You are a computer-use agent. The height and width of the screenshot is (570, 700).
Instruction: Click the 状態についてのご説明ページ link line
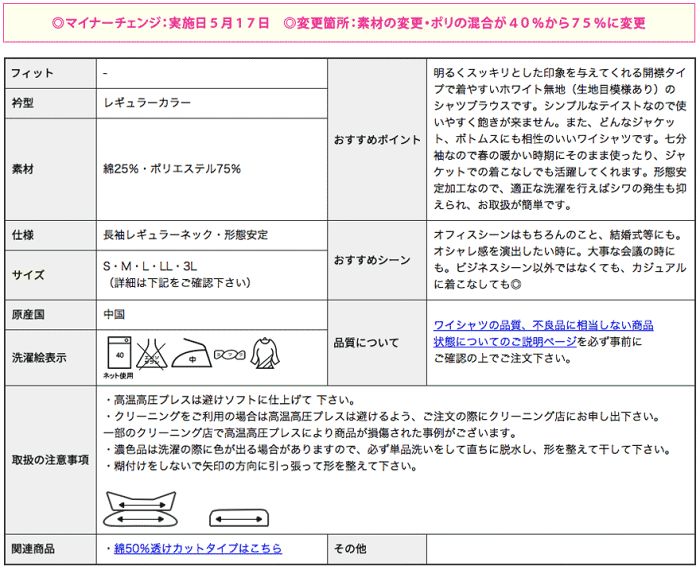pyautogui.click(x=505, y=341)
